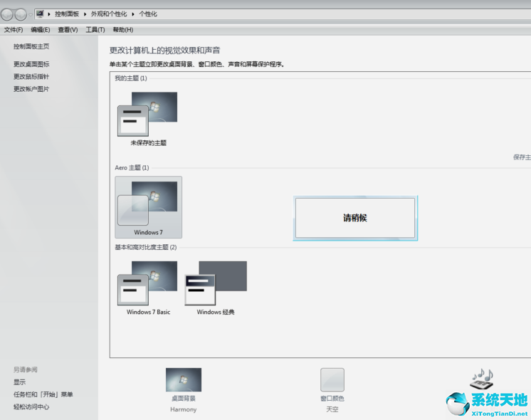Viewport: 531px width, 420px height.
Task: Open 桌面背景 Harmony wallpaper icon
Action: (183, 379)
